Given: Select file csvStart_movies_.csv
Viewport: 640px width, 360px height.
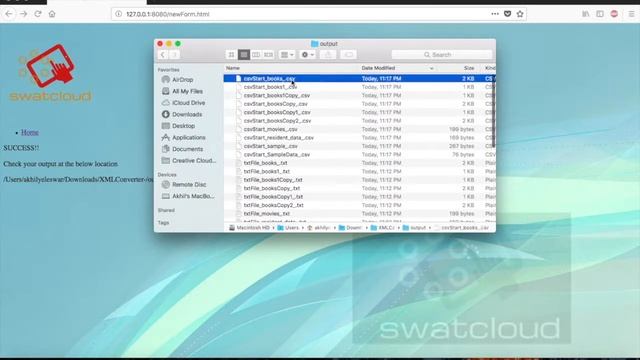Looking at the screenshot, I should [x=359, y=129].
